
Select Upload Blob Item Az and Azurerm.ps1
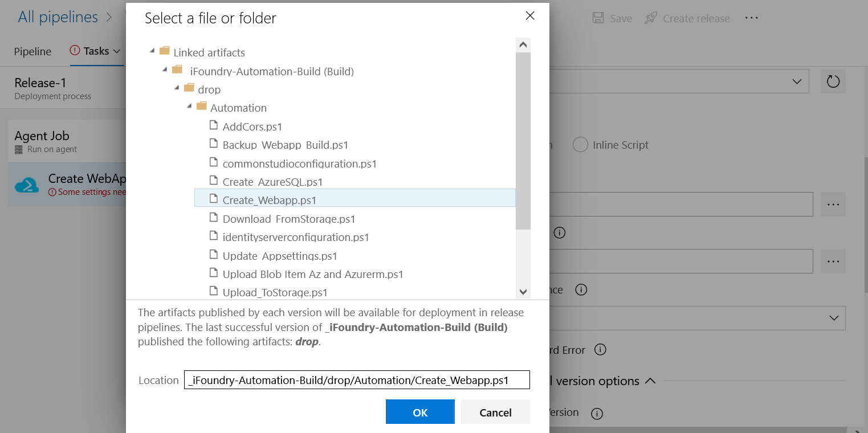313,274
